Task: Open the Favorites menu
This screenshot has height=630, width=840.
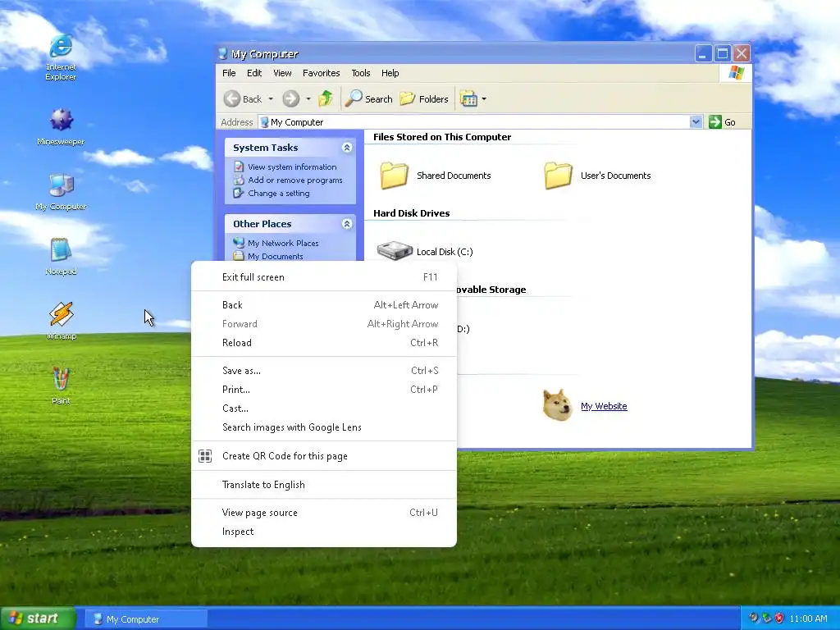Action: 321,73
